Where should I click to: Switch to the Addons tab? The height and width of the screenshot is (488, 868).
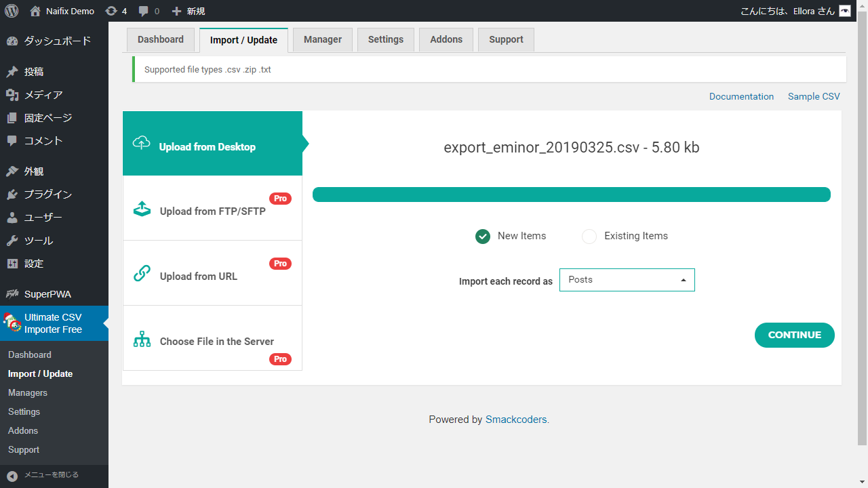coord(446,39)
